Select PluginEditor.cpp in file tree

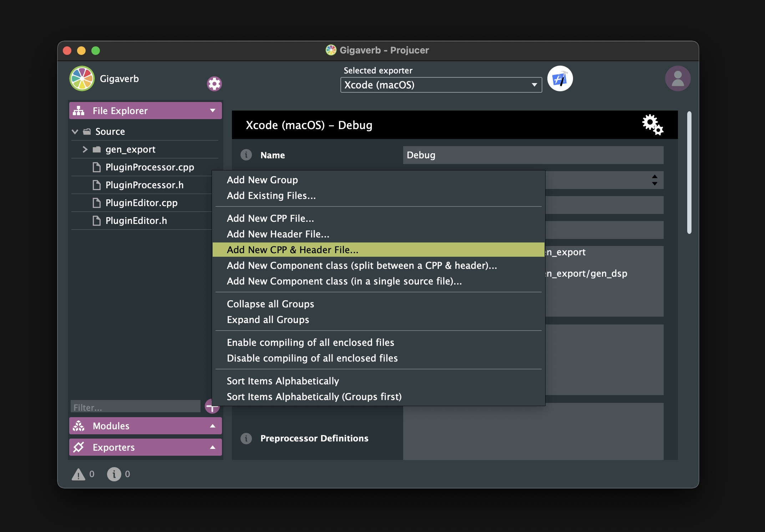tap(142, 203)
